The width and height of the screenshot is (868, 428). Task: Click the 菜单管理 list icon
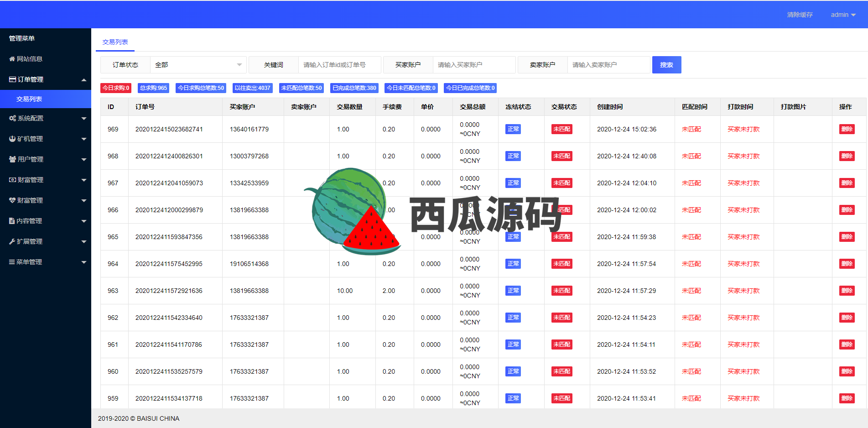(x=12, y=262)
